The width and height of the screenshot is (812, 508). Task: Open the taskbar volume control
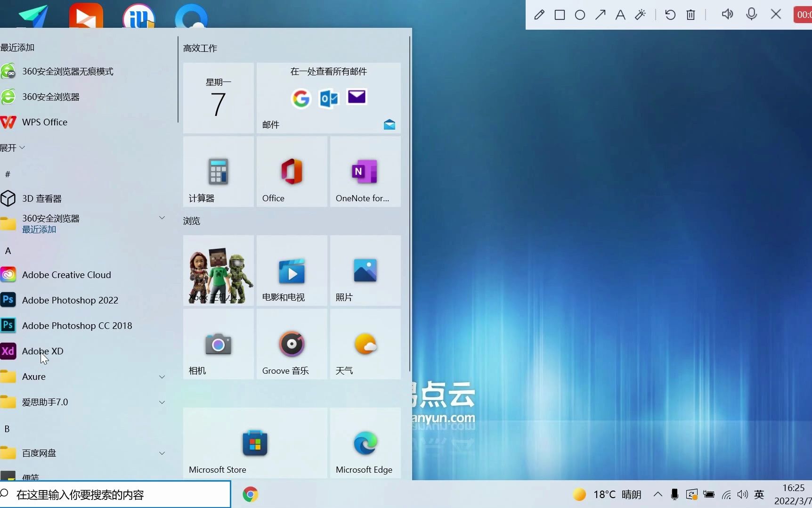(743, 494)
